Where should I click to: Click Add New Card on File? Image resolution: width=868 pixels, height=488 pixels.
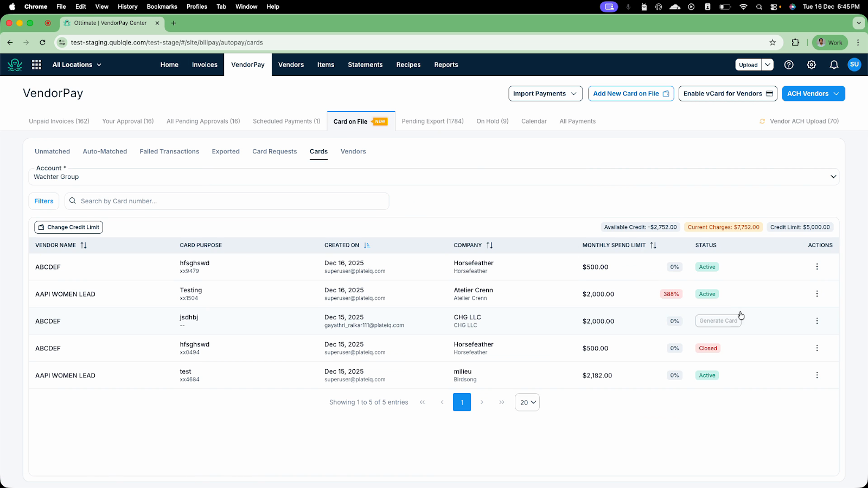click(631, 93)
